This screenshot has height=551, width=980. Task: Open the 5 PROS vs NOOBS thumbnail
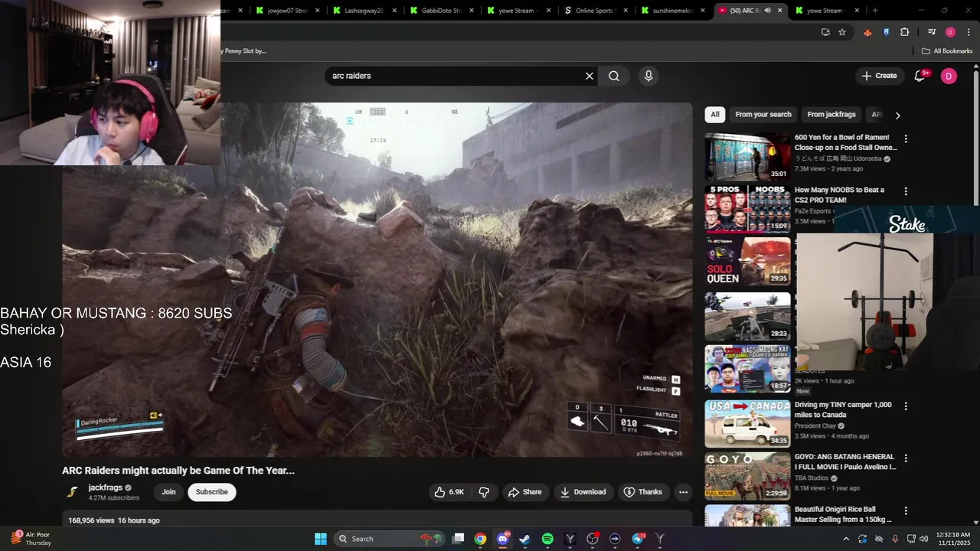[747, 208]
